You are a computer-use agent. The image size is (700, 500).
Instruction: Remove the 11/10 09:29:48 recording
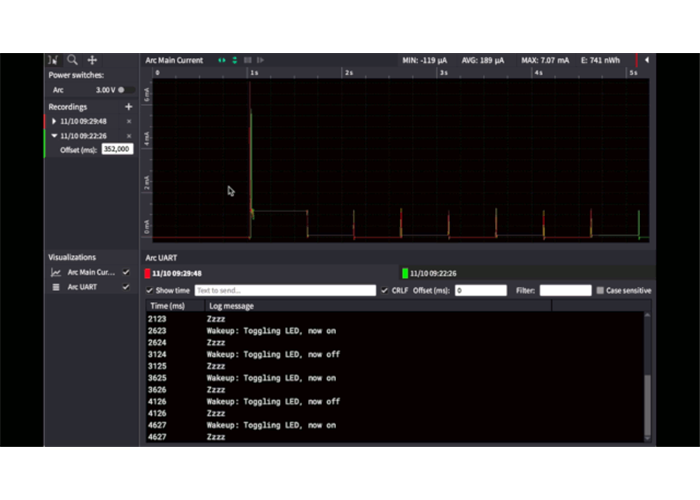[128, 121]
